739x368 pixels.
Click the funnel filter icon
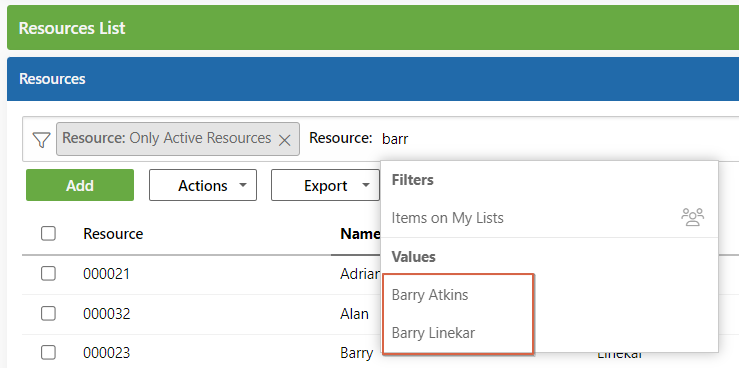pos(41,139)
